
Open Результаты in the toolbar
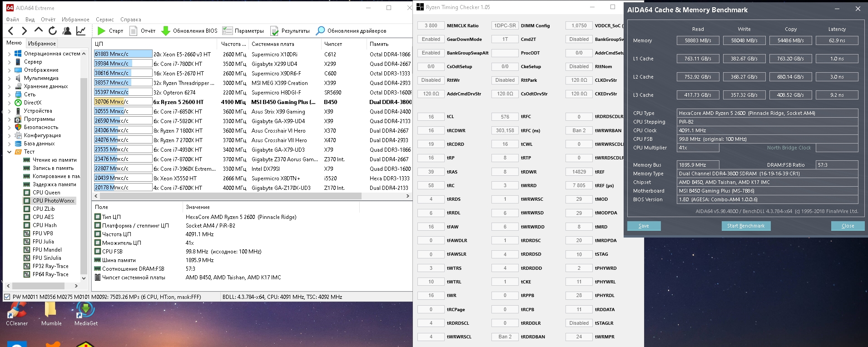tap(290, 31)
